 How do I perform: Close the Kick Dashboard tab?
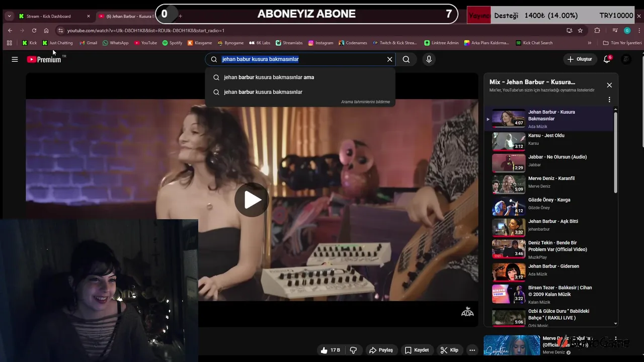(89, 16)
